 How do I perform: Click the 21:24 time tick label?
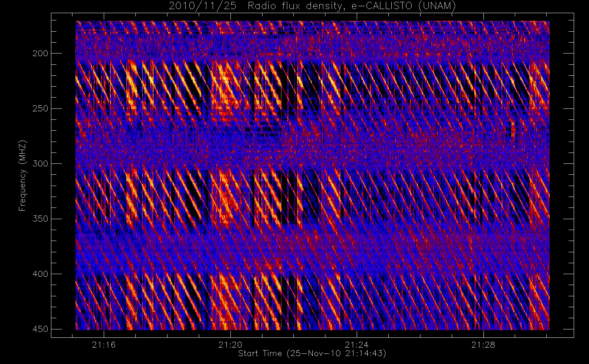357,345
